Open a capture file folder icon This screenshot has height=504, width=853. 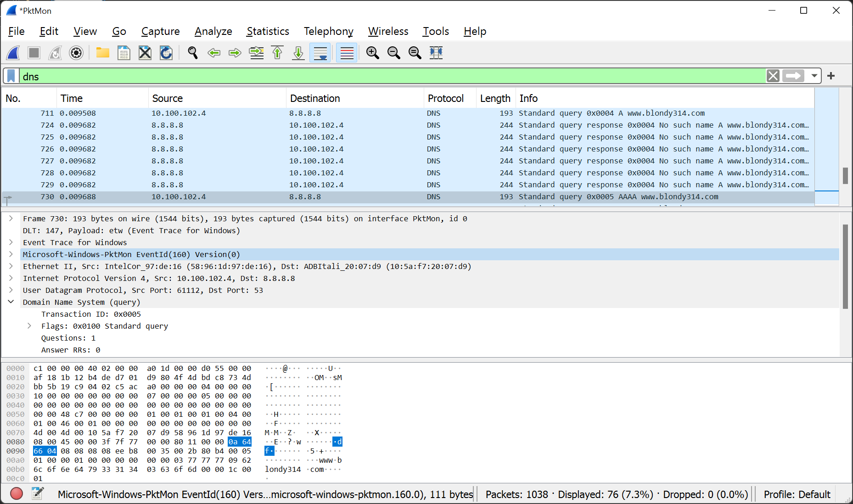click(x=102, y=53)
